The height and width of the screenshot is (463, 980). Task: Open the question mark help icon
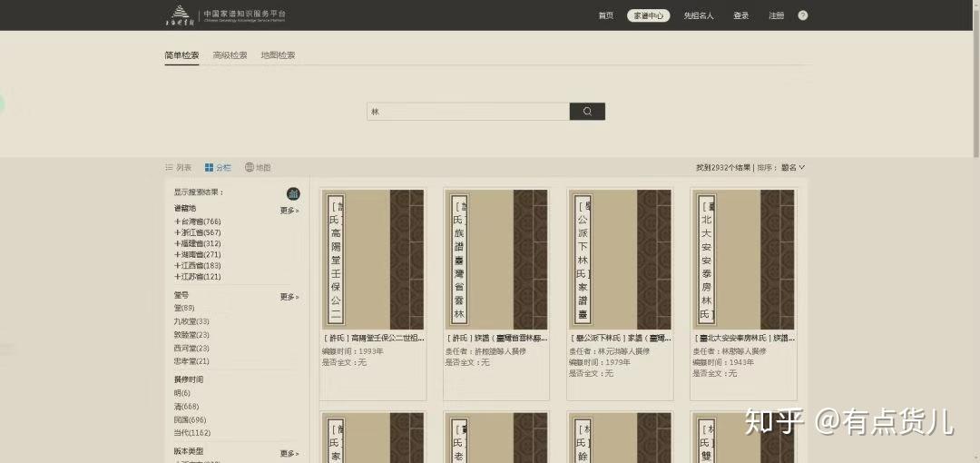(803, 15)
